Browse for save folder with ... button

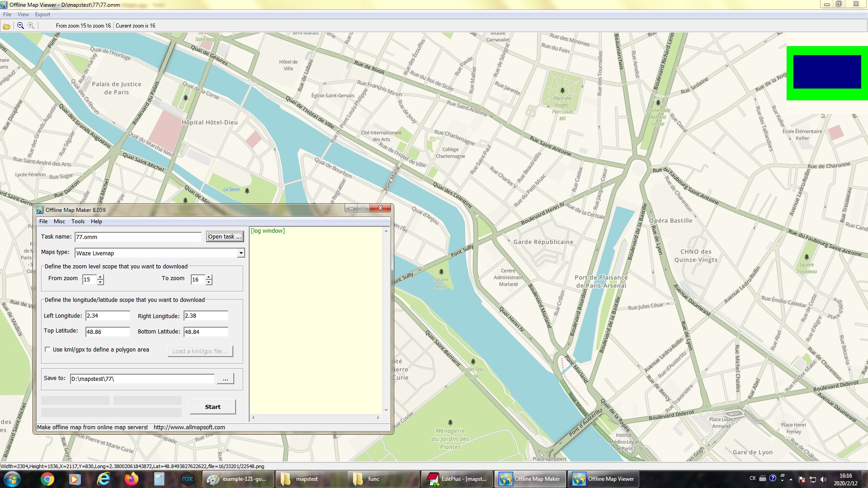coord(225,379)
